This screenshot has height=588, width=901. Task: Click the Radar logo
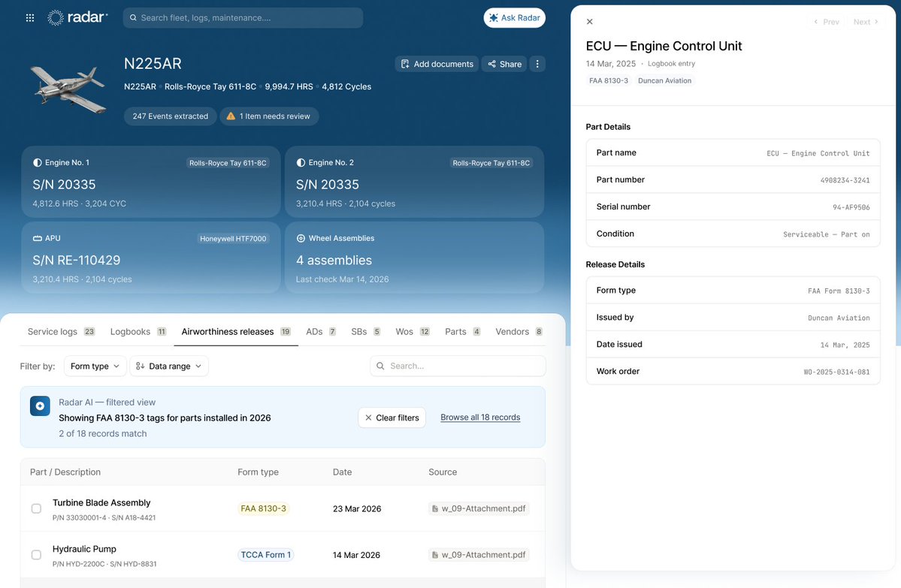click(77, 17)
